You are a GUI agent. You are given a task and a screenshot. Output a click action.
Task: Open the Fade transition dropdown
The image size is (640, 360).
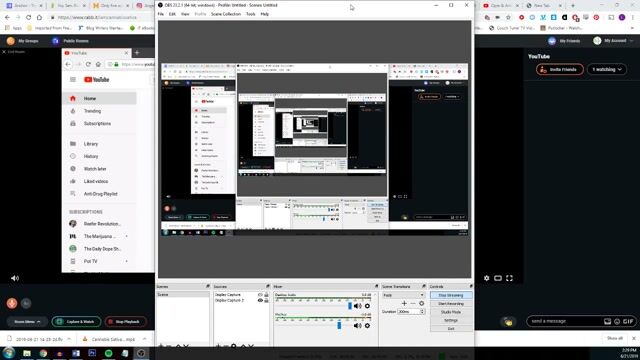point(403,295)
